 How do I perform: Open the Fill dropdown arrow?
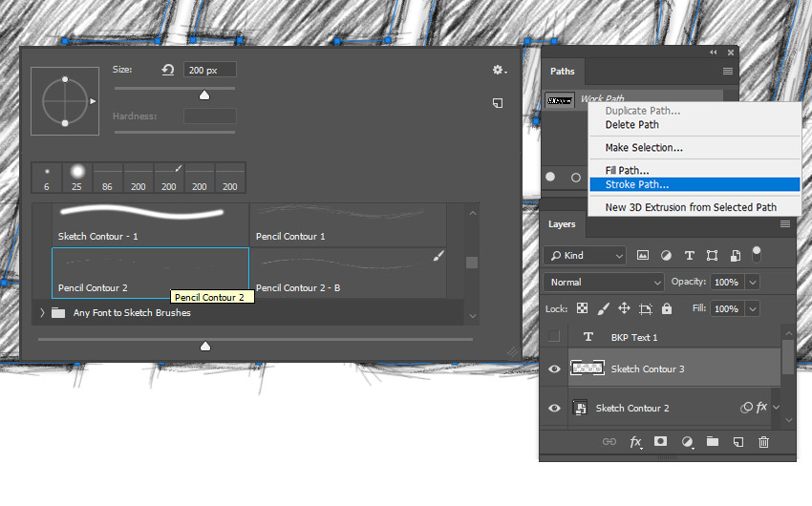(x=753, y=309)
